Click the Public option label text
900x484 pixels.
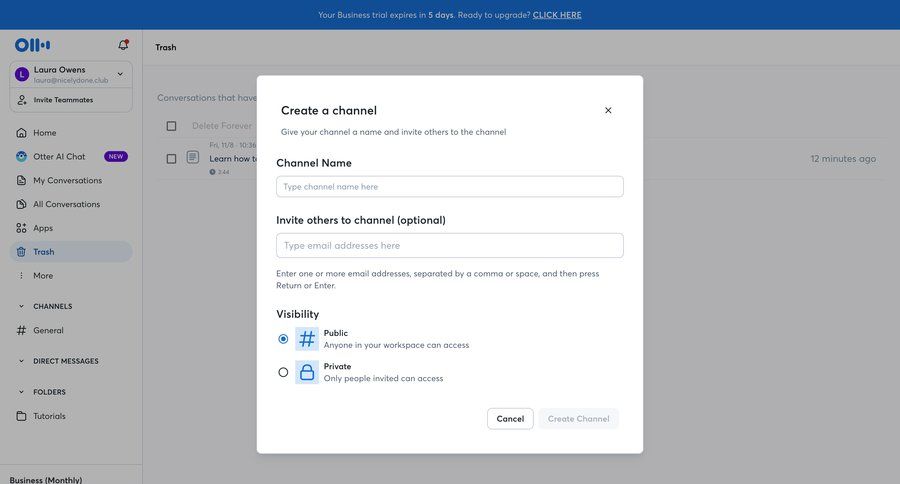pyautogui.click(x=336, y=333)
